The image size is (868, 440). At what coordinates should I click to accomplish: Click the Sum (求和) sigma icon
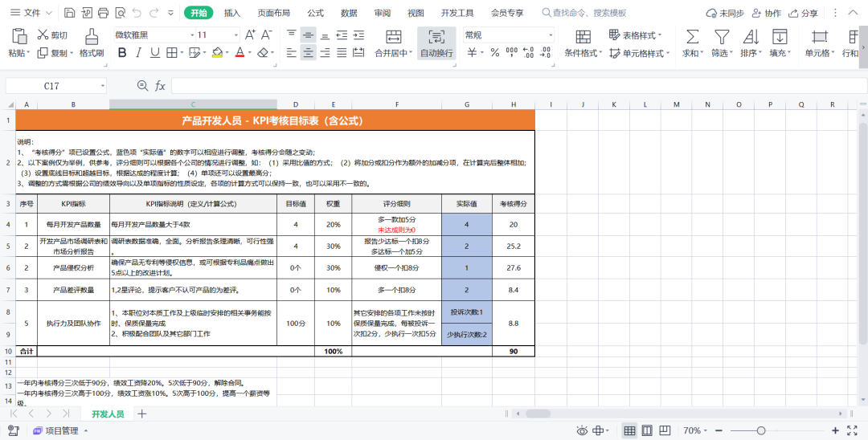click(691, 36)
